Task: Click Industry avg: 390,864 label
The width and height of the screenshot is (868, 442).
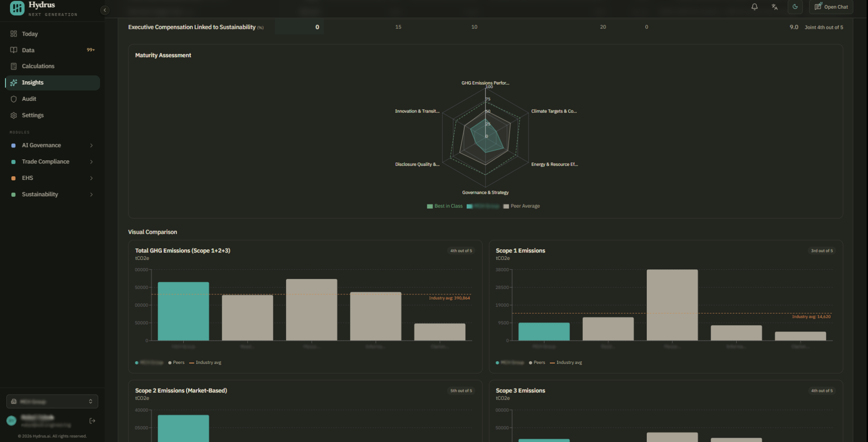Action: pos(449,298)
